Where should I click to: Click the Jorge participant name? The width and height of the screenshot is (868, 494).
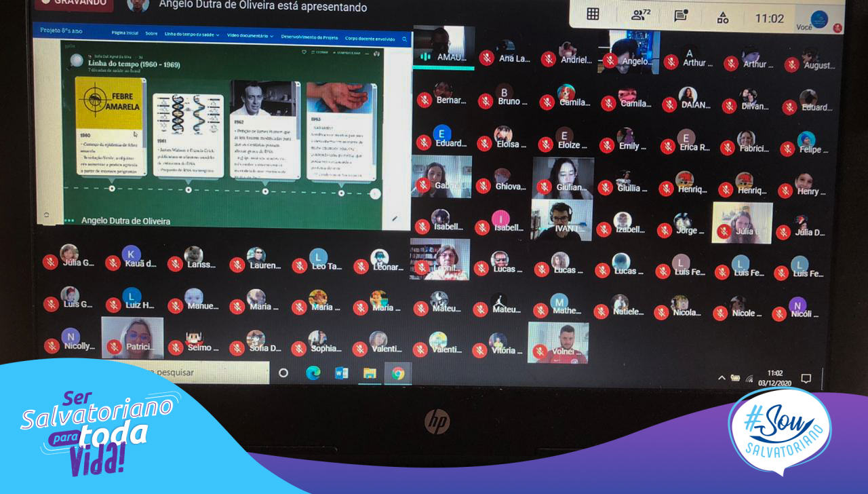(x=690, y=231)
